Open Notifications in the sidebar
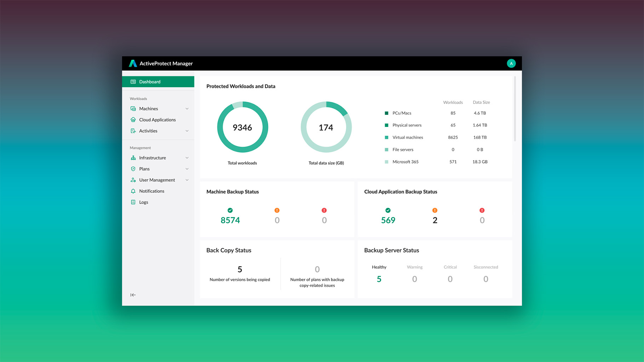The height and width of the screenshot is (362, 644). (x=158, y=191)
